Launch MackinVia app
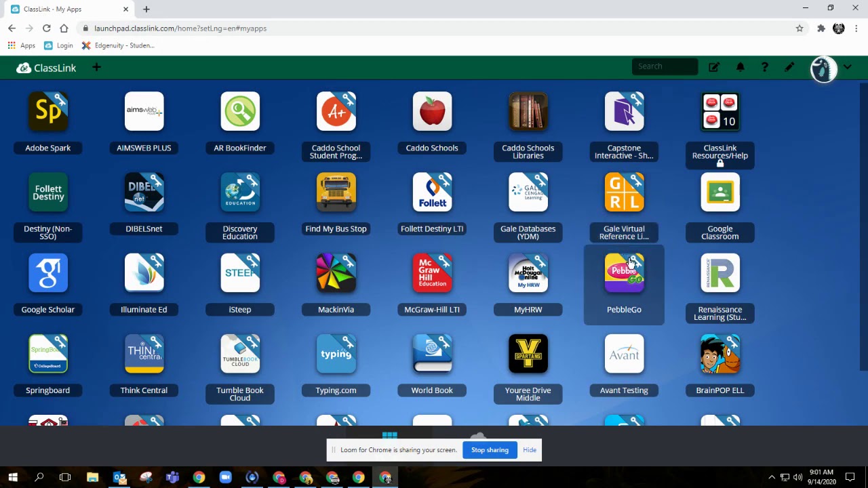868x488 pixels. click(336, 272)
